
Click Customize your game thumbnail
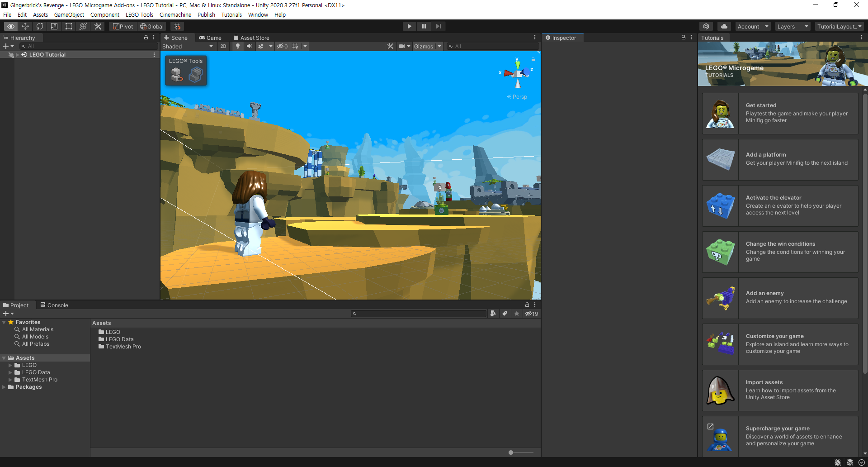pos(721,344)
